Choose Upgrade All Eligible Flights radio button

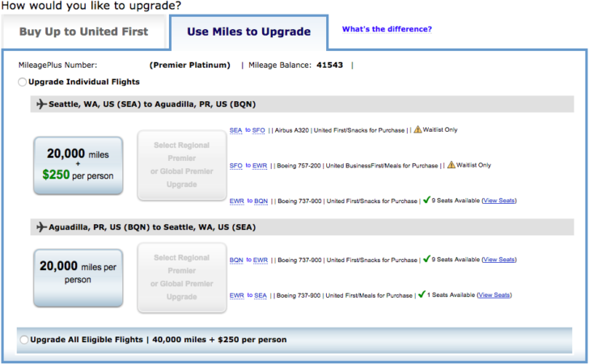[24, 340]
